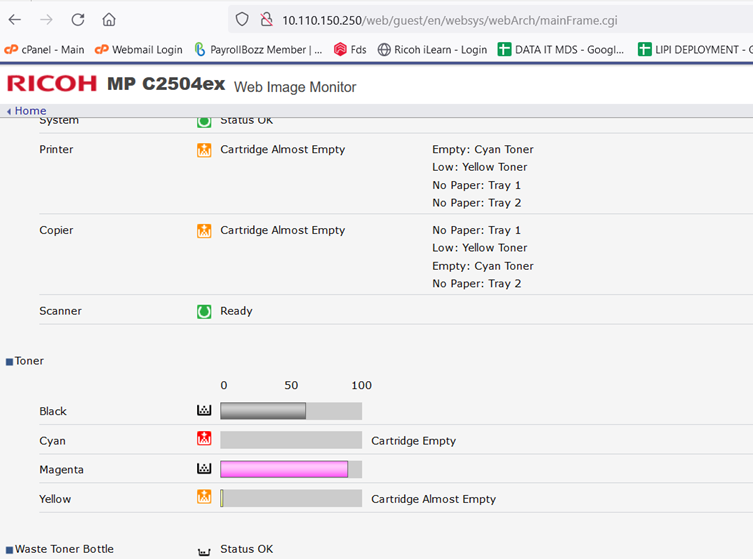Click the 'Cartridge Almost Empty' Printer status text
This screenshot has height=559, width=753.
tap(282, 149)
